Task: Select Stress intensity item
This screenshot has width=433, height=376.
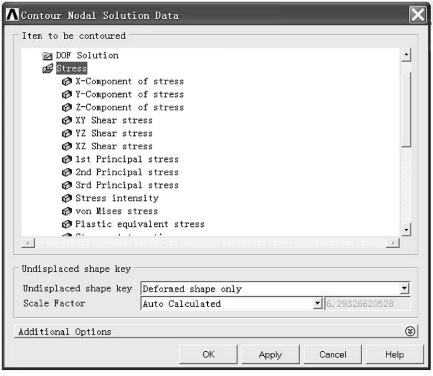Action: [x=117, y=199]
